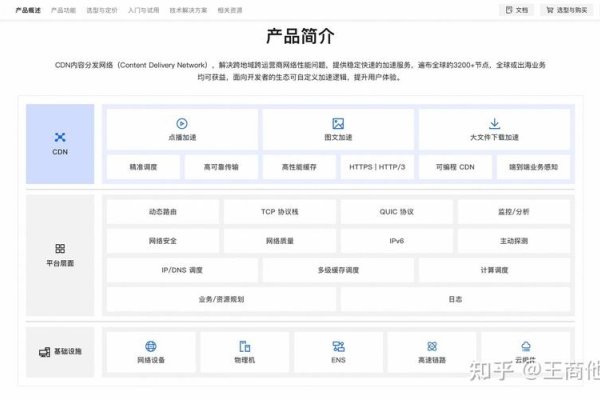Click the 多级缓存调度 cell

338,270
